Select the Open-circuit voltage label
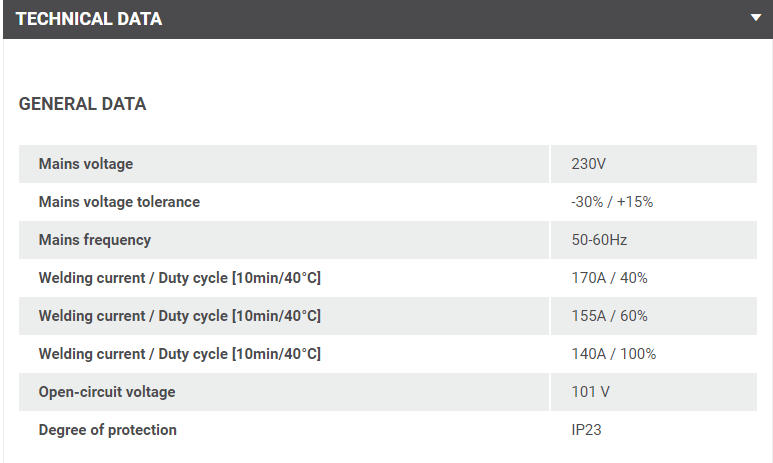The width and height of the screenshot is (773, 463). (x=106, y=392)
